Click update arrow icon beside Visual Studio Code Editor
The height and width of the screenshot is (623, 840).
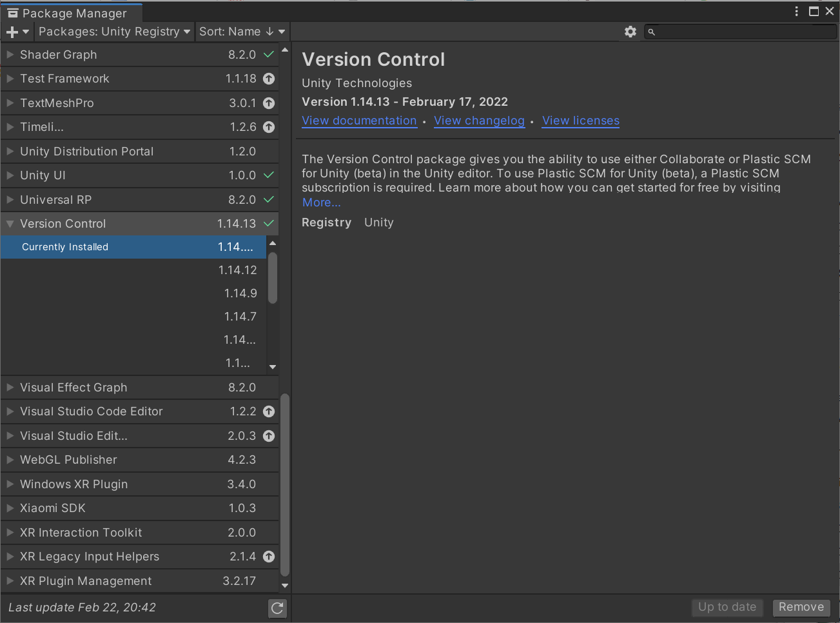click(269, 411)
